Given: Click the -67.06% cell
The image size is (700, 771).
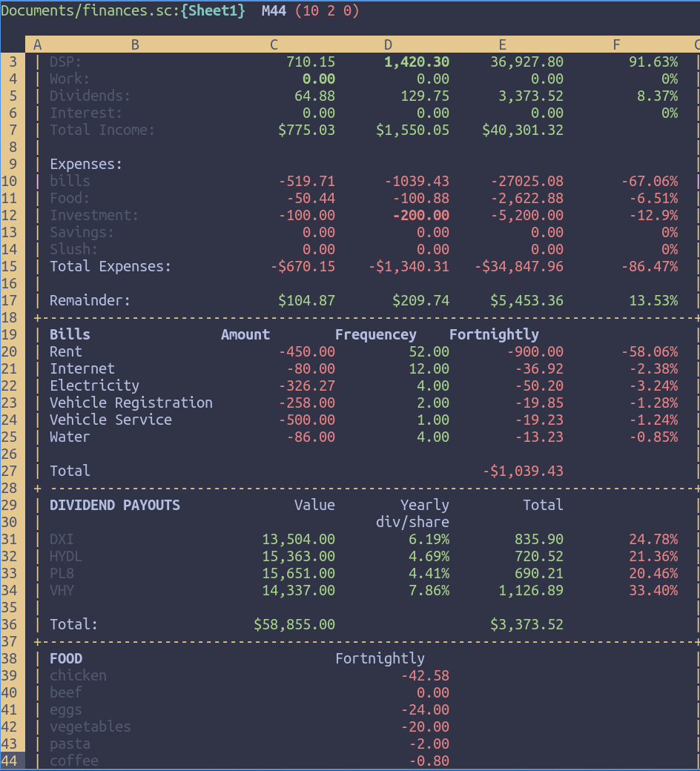Looking at the screenshot, I should click(x=650, y=182).
